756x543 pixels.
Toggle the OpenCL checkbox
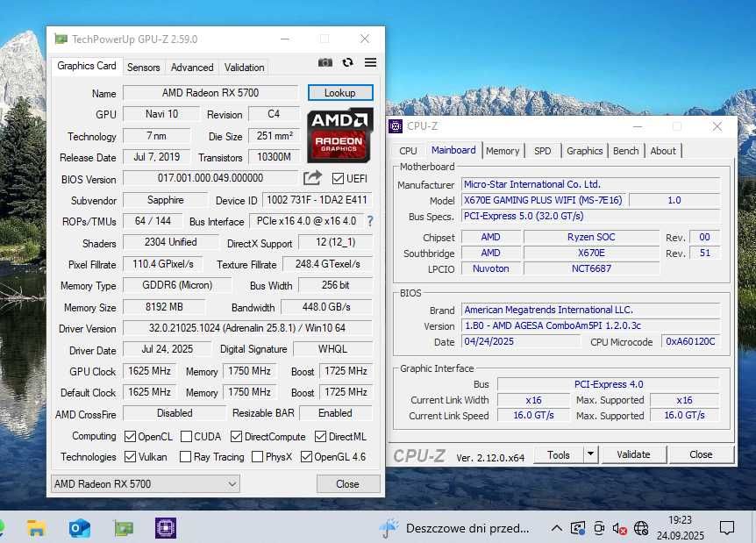click(x=130, y=437)
